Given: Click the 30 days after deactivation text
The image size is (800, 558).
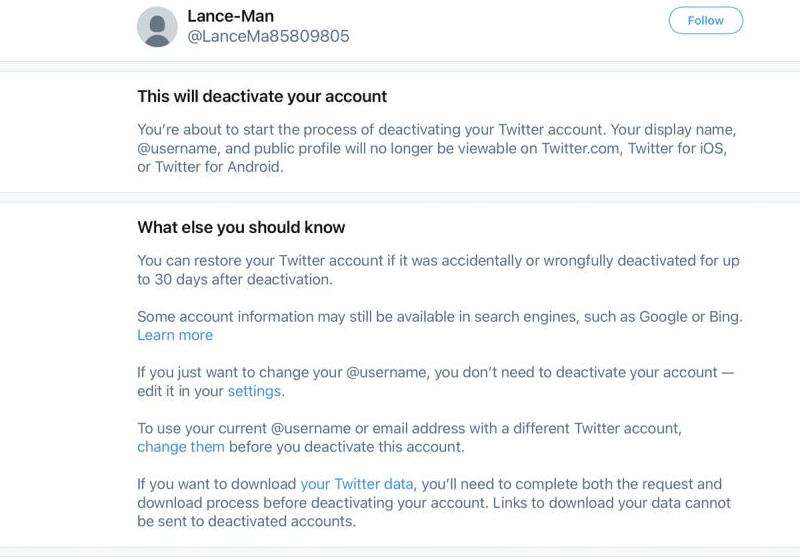Looking at the screenshot, I should point(234,280).
